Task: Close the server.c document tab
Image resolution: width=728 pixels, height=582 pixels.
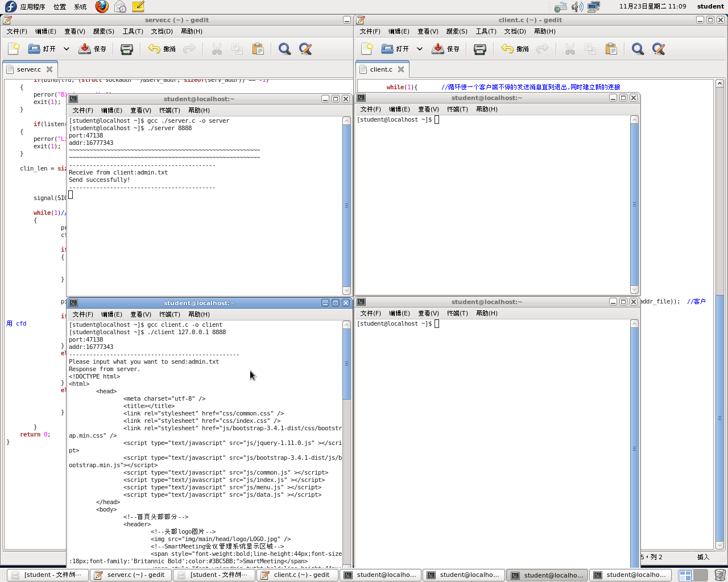Action: [49, 69]
